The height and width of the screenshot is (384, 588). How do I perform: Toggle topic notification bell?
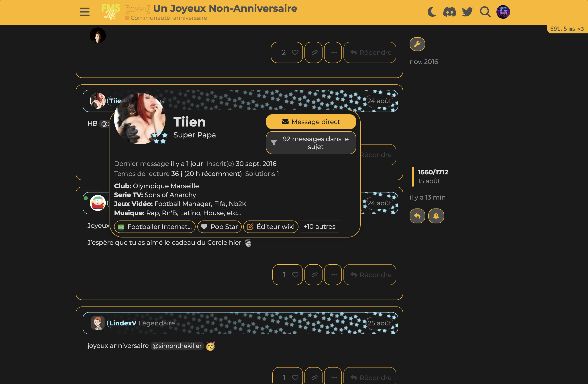(x=436, y=216)
